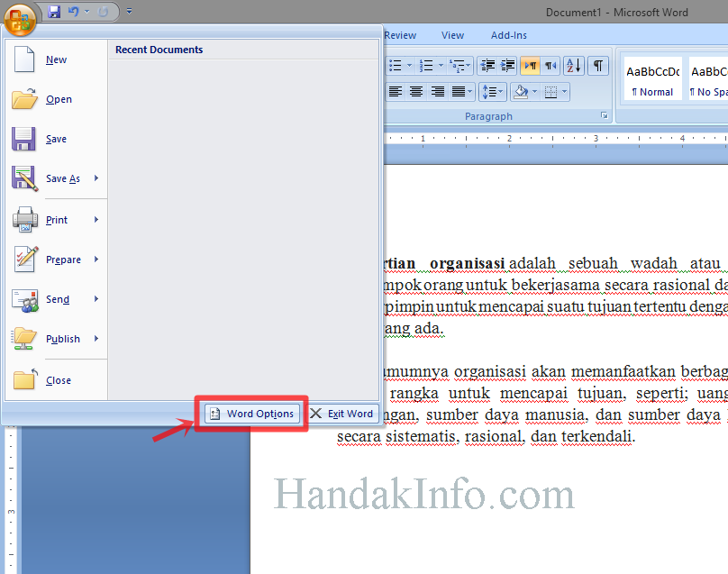Screen dimensions: 728x574
Task: Click the Borders icon
Action: pyautogui.click(x=551, y=92)
